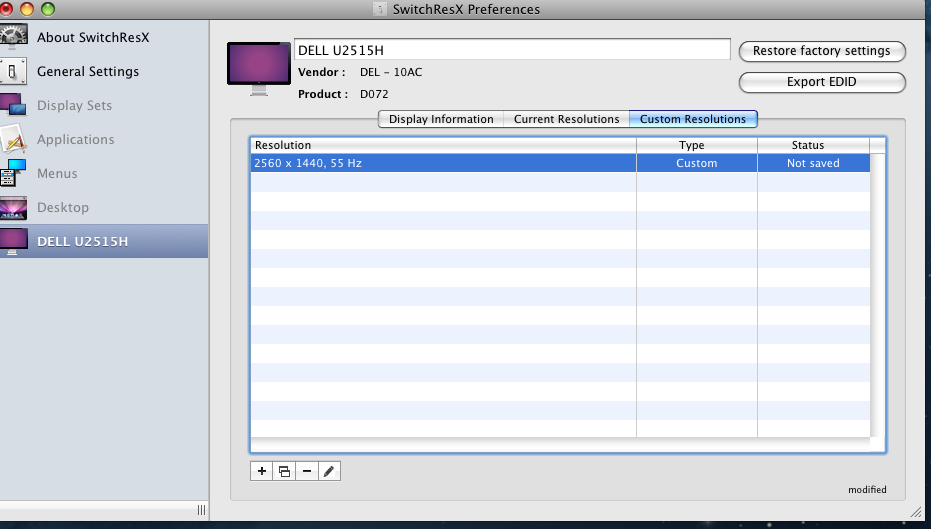Click the display name field DELL U2515H
Image resolution: width=931 pixels, height=529 pixels.
coord(512,50)
